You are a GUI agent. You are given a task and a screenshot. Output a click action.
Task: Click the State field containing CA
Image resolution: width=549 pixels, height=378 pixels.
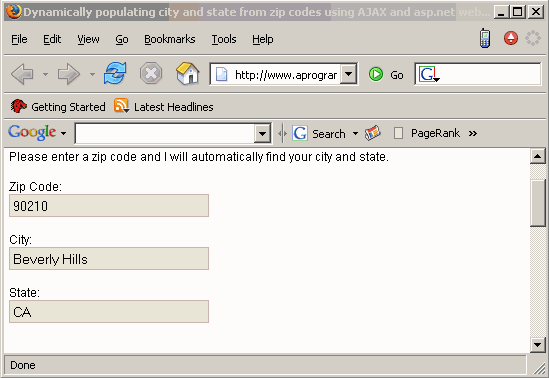click(109, 312)
